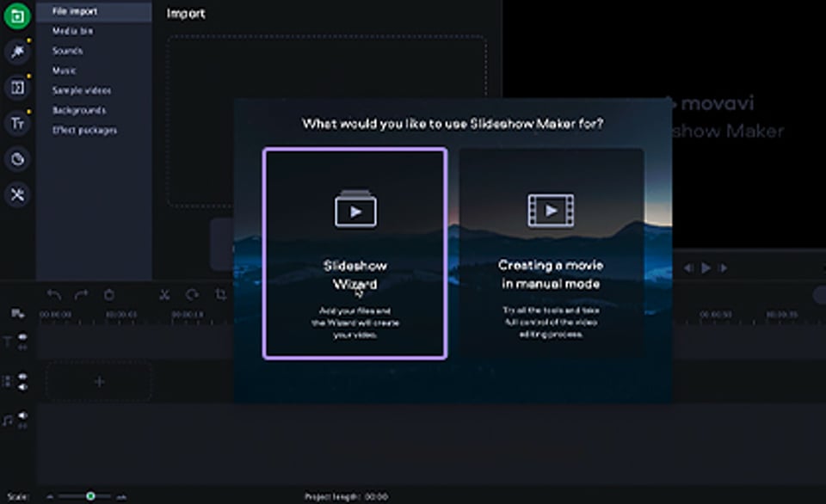The width and height of the screenshot is (826, 504).
Task: Open the Sample videos category
Action: click(81, 90)
